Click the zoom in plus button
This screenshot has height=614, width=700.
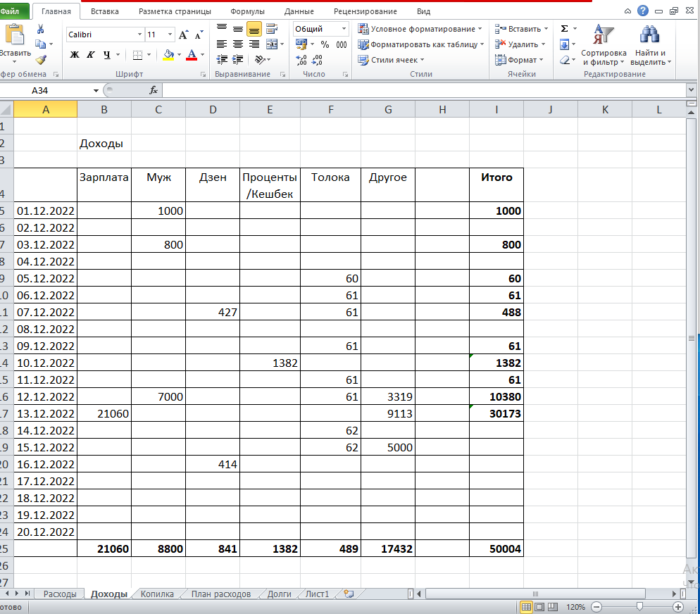[x=677, y=607]
